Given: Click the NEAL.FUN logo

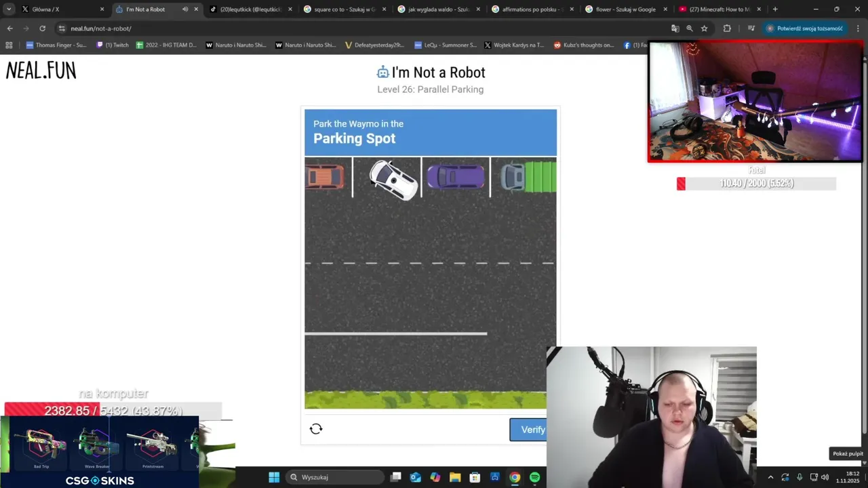Looking at the screenshot, I should click(x=41, y=70).
